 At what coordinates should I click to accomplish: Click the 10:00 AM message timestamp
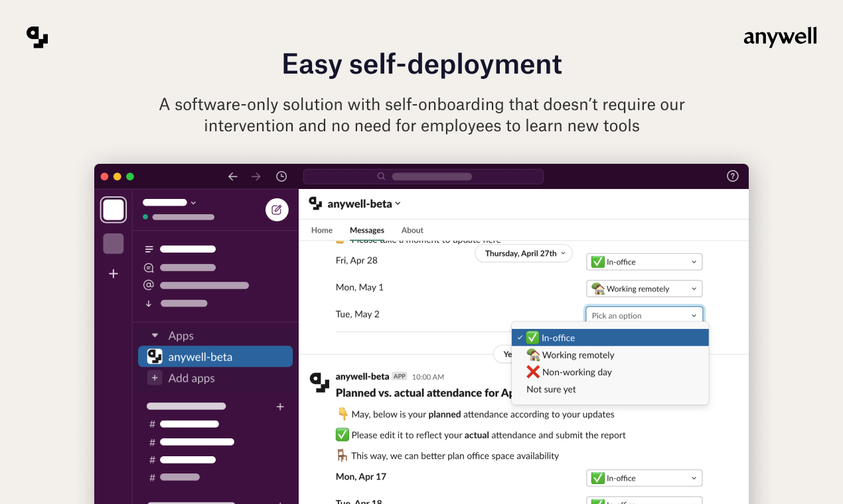coord(428,377)
